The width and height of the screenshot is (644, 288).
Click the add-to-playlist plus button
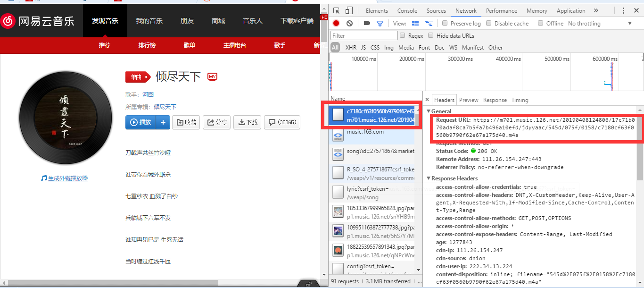click(x=163, y=122)
